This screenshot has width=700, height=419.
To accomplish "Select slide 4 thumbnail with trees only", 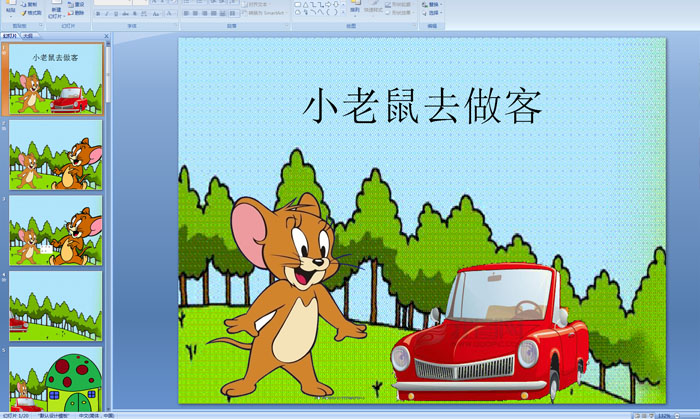I will coord(56,307).
